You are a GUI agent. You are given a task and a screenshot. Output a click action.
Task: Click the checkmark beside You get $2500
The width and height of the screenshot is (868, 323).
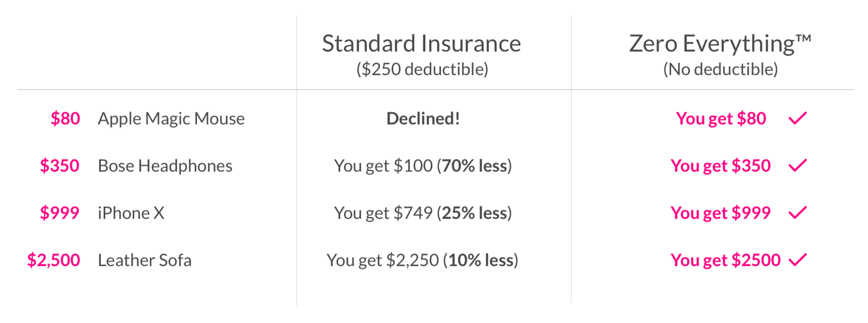coord(797,259)
